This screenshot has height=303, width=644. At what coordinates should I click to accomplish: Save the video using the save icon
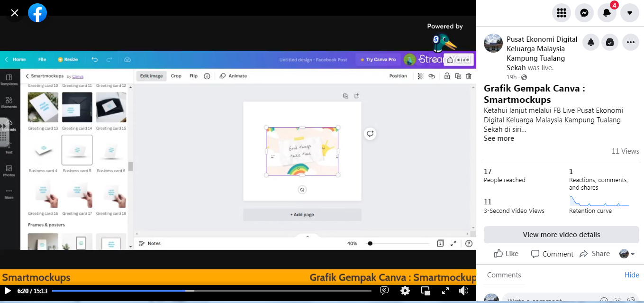(610, 42)
